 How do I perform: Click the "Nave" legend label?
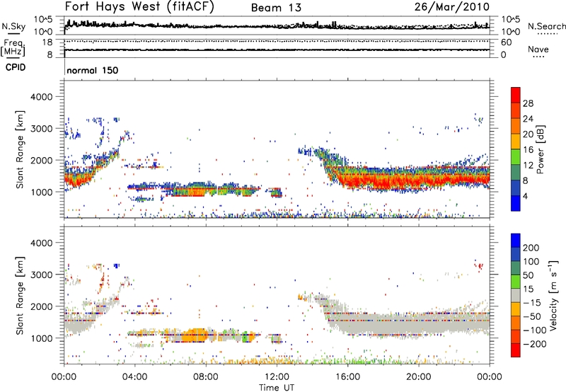click(538, 49)
